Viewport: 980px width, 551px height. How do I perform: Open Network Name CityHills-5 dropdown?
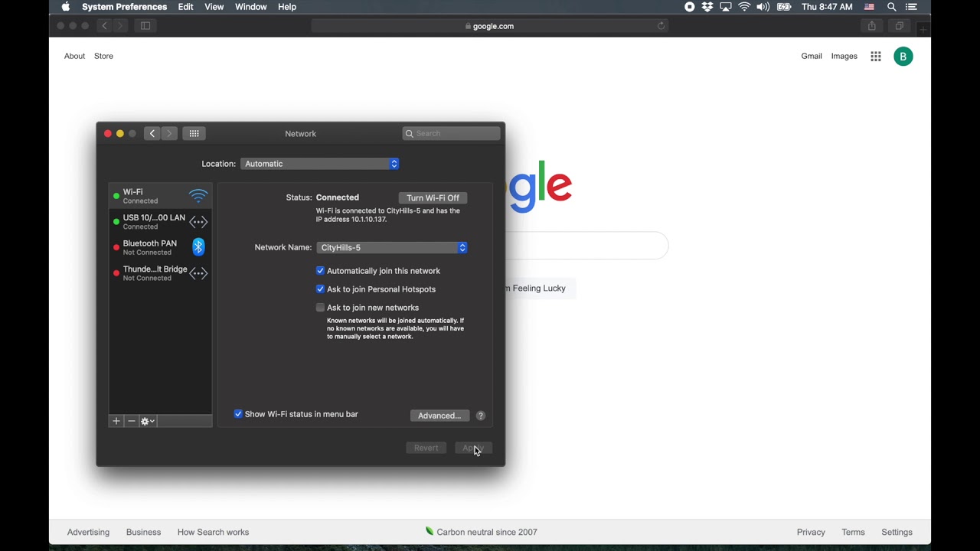pos(392,248)
